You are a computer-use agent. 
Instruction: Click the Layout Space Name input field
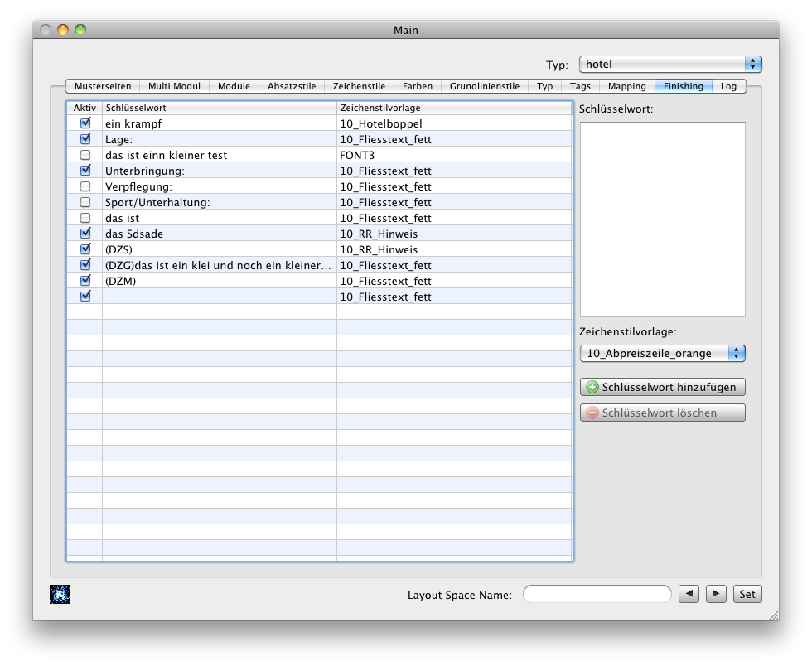[597, 594]
